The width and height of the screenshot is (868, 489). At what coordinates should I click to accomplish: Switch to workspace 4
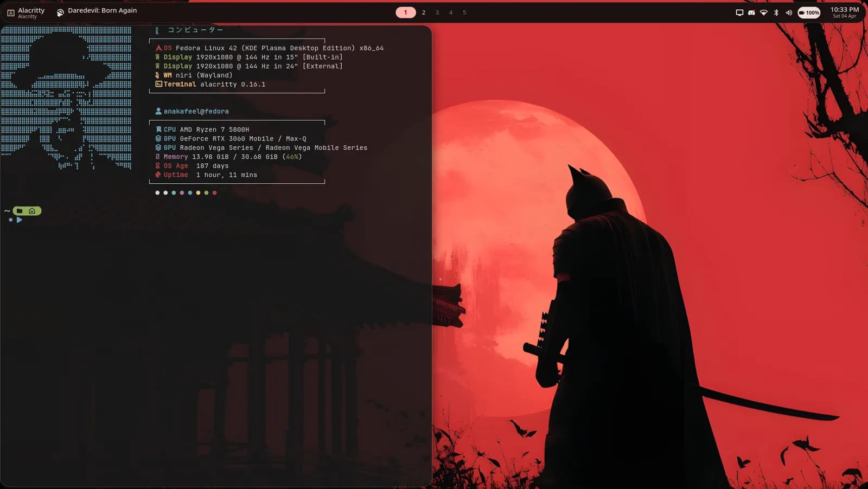[x=451, y=12]
